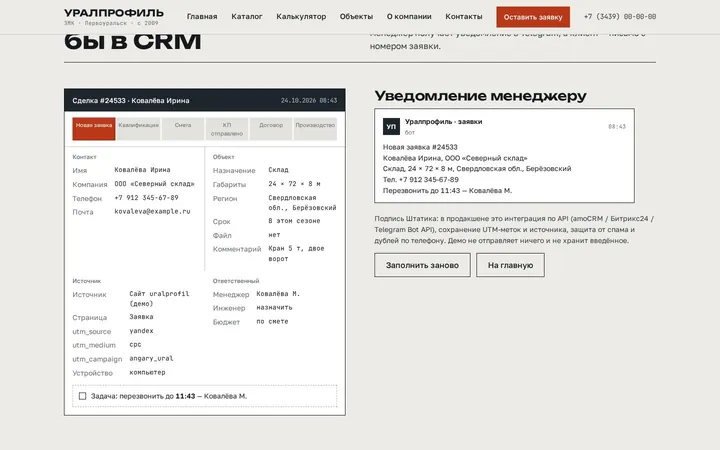Click the company value ООО «Северный склад» in Контакт

tap(154, 184)
